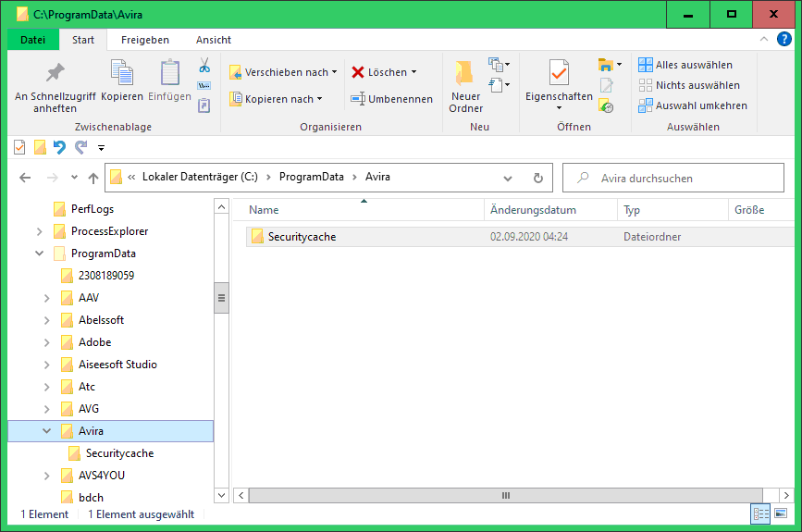The height and width of the screenshot is (532, 802).
Task: Open the quick access toolbar customize dropdown
Action: click(x=101, y=148)
